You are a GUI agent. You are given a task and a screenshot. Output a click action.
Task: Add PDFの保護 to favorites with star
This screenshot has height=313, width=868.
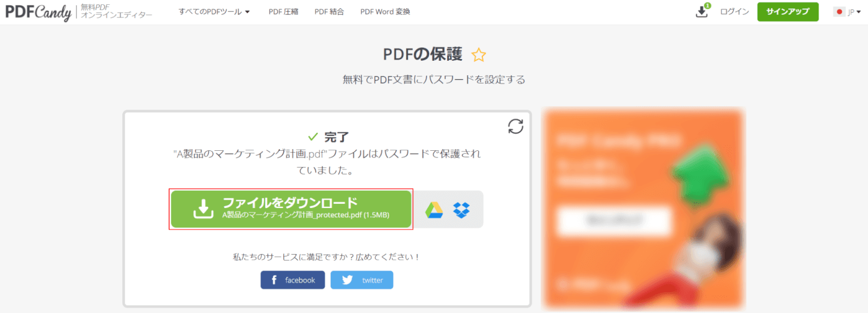click(479, 55)
